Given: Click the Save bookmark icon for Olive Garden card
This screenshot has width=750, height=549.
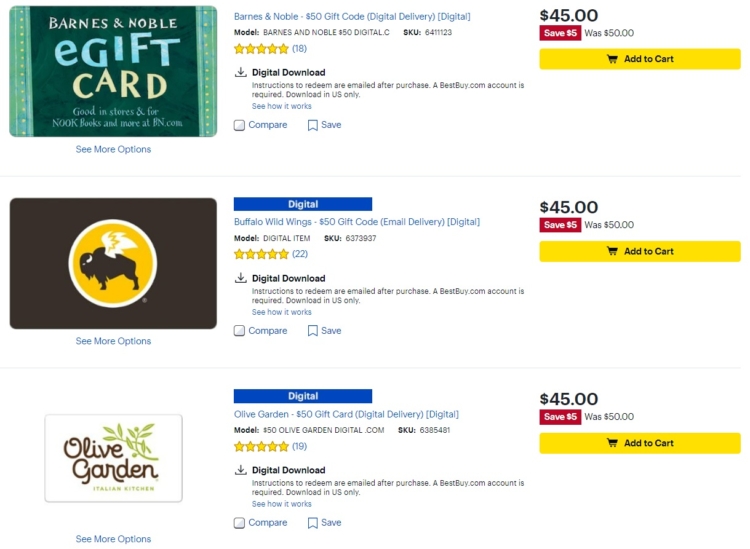Looking at the screenshot, I should (312, 523).
